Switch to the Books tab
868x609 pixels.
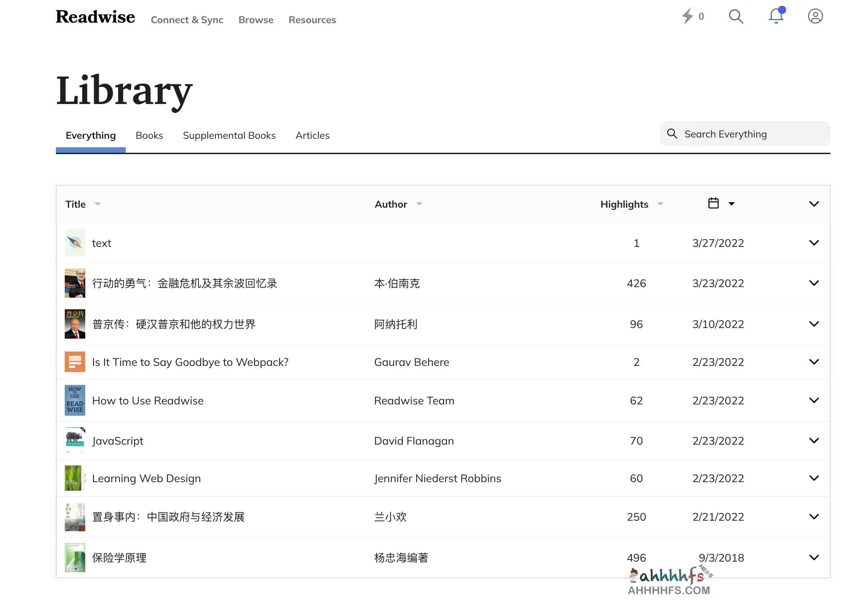(x=149, y=135)
